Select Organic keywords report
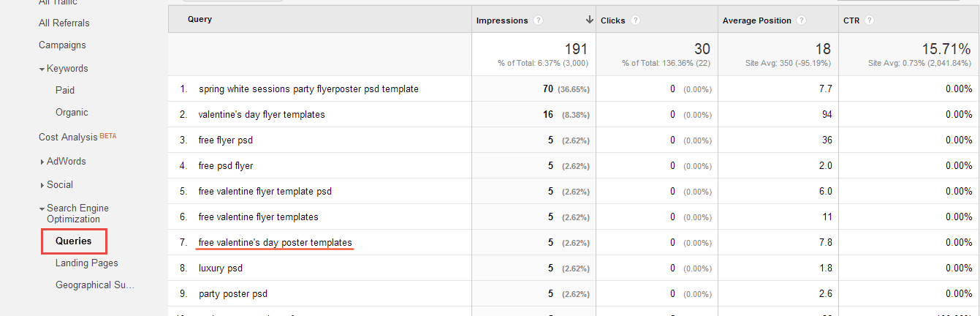Screen dimensions: 980x316 (x=72, y=112)
